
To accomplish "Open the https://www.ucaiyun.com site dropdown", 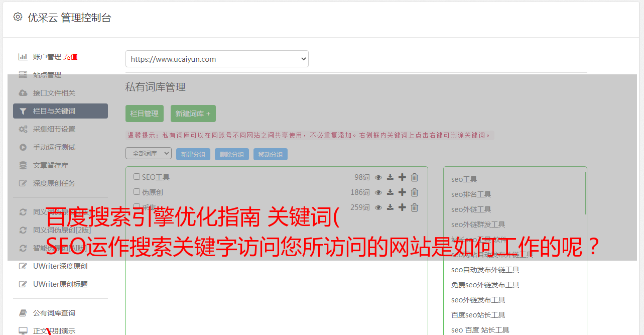I will tap(217, 59).
